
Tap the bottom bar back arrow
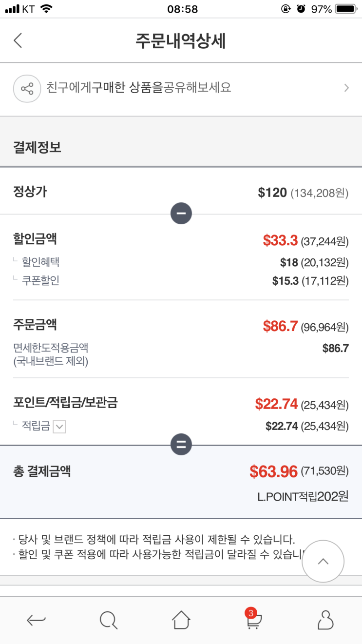pyautogui.click(x=36, y=620)
